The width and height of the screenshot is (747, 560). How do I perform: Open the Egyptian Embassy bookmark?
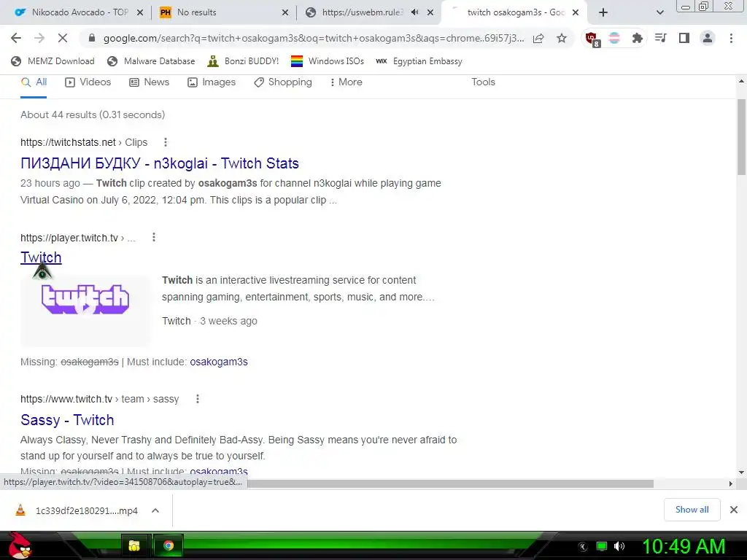pyautogui.click(x=419, y=61)
